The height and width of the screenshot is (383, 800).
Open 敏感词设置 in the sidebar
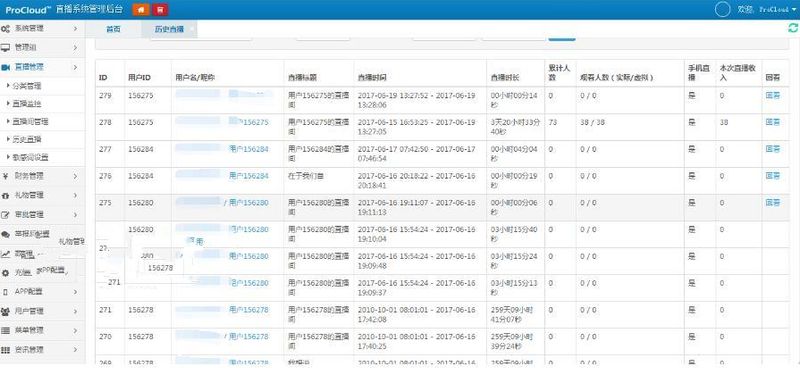tap(30, 157)
